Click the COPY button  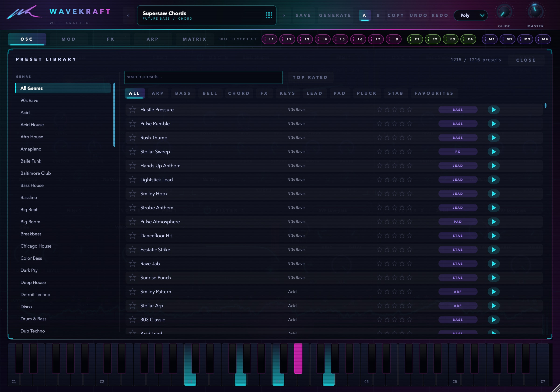click(x=395, y=15)
